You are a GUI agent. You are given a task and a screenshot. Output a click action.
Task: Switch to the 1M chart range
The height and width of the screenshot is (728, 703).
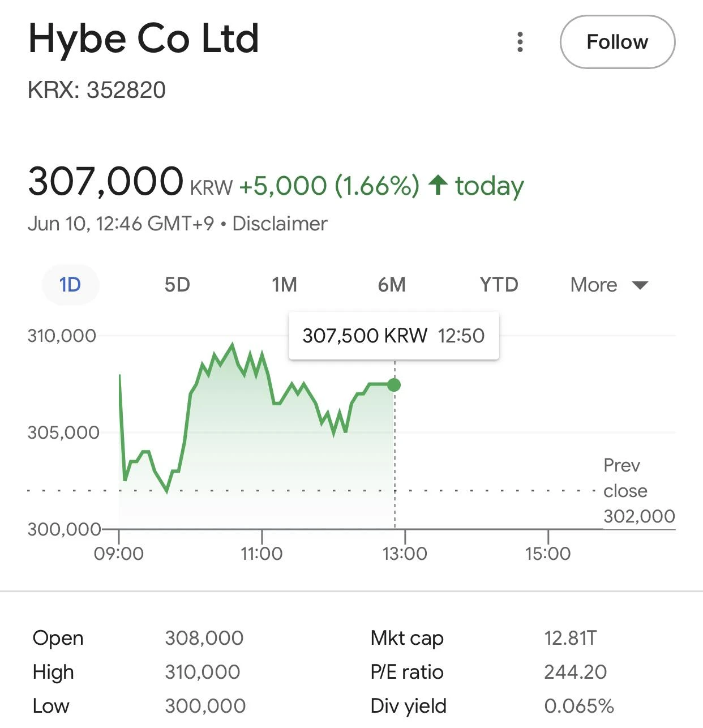(284, 284)
